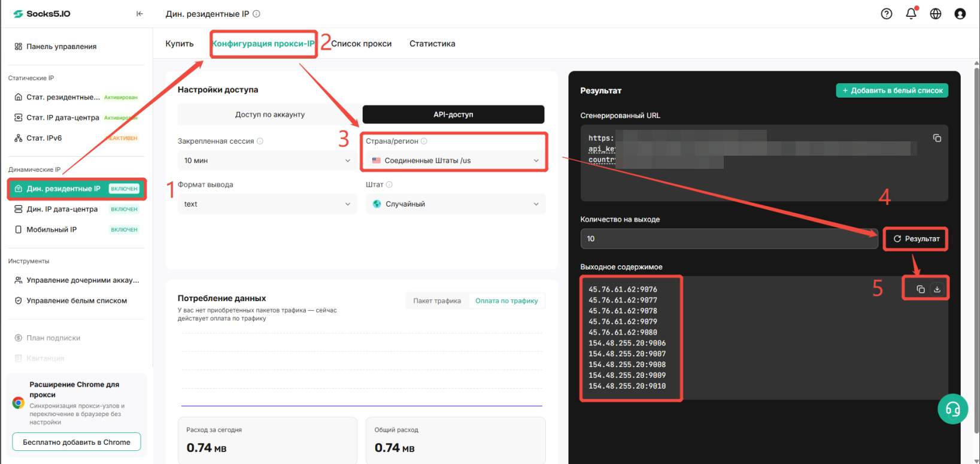980x464 pixels.
Task: Open the user profile avatar
Action: (960, 14)
